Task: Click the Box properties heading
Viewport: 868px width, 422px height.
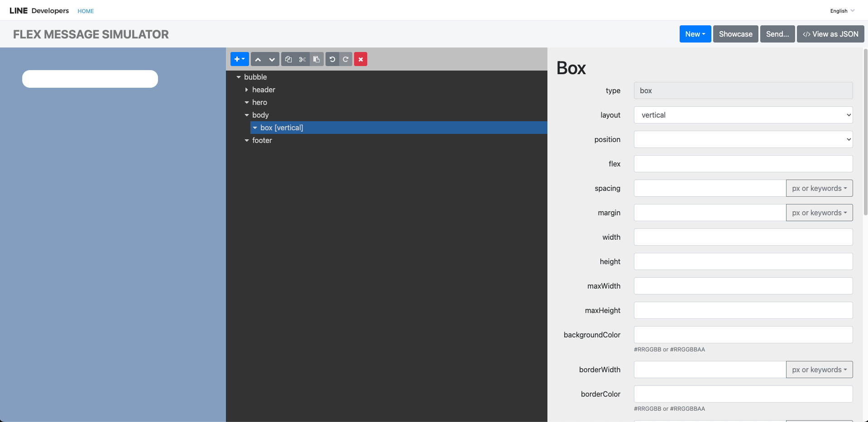Action: [x=571, y=68]
